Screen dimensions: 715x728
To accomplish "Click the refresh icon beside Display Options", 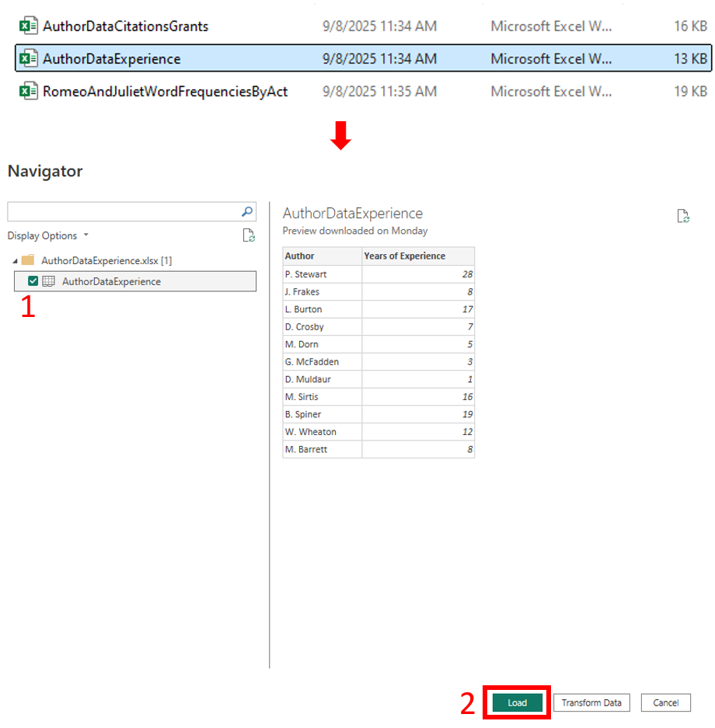I will (x=249, y=235).
